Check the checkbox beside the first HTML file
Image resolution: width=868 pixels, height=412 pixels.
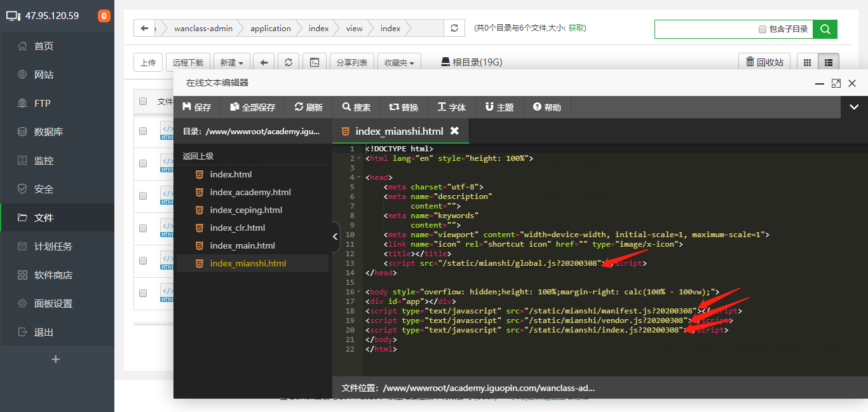(x=142, y=131)
